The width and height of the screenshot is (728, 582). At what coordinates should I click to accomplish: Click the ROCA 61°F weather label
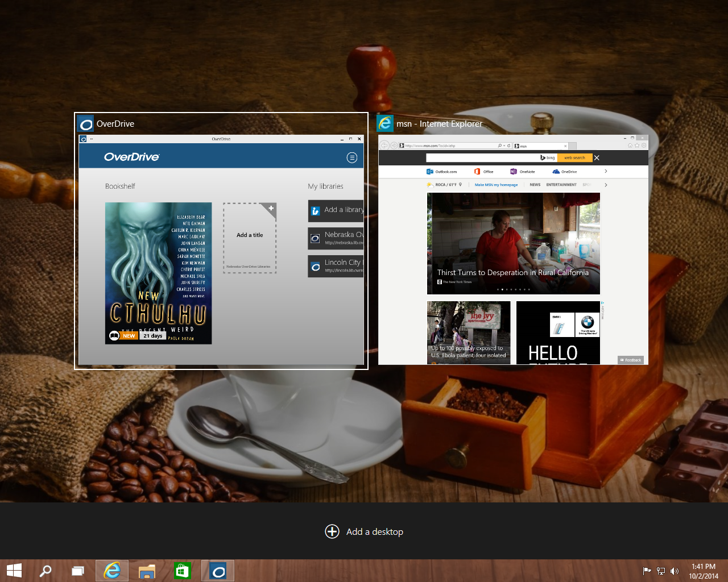click(x=446, y=185)
